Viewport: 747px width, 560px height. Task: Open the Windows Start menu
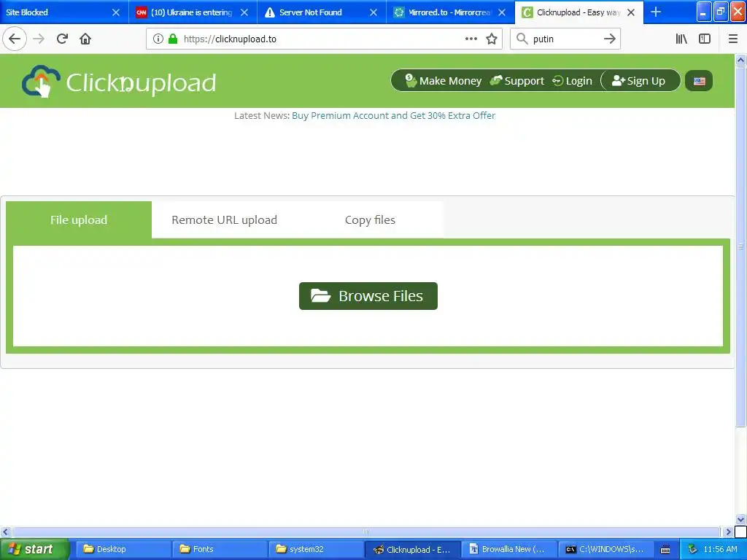tap(34, 549)
